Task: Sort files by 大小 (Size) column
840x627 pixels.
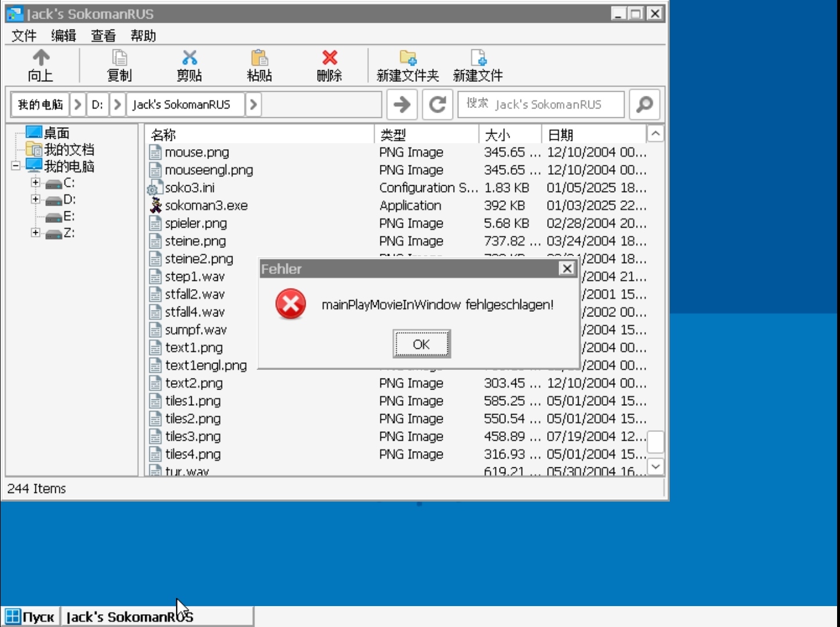Action: pos(510,135)
